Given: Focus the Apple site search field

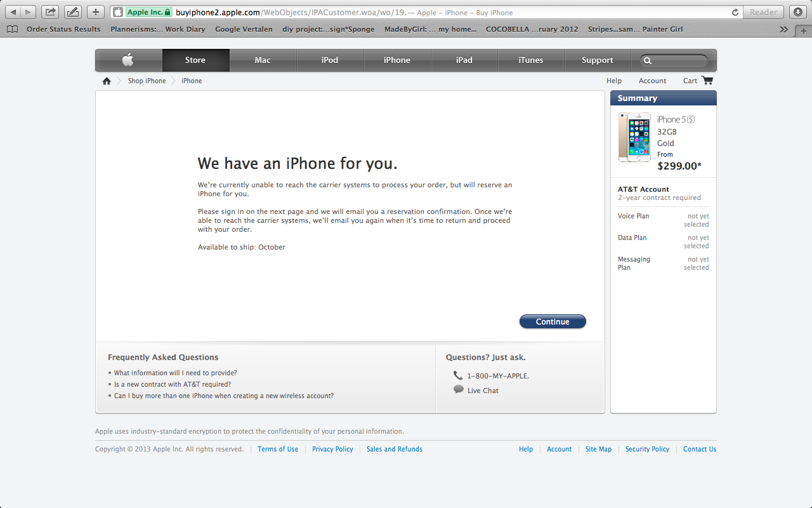Looking at the screenshot, I should click(674, 61).
